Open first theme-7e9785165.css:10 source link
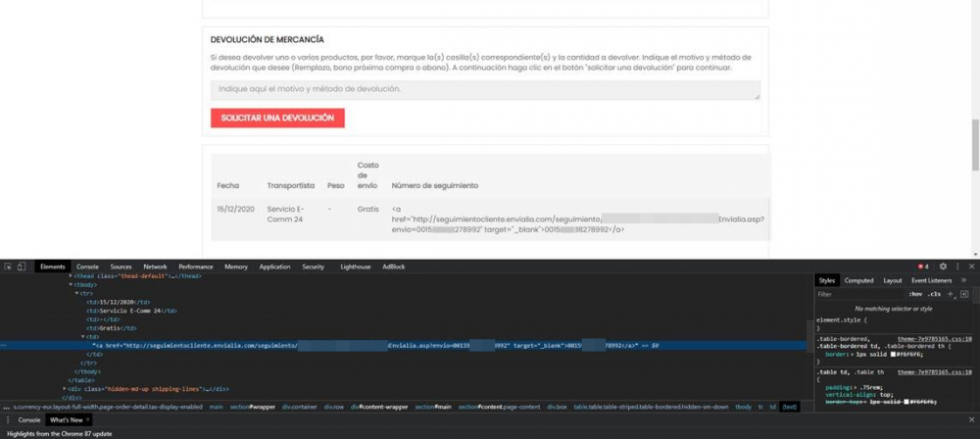 934,338
